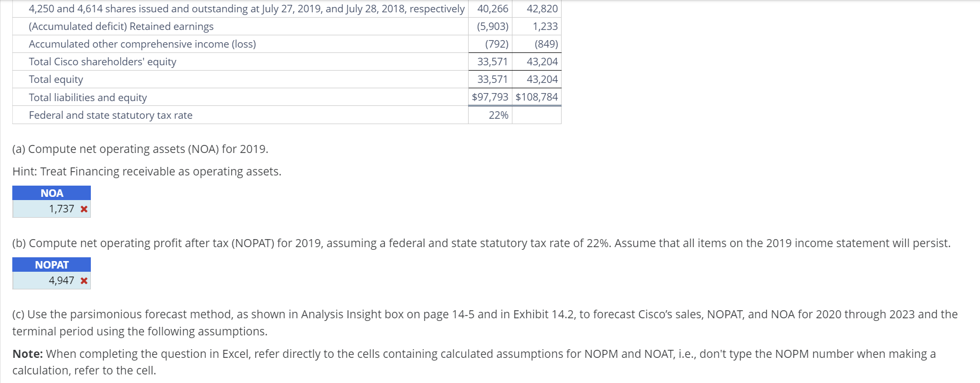980x383 pixels.
Task: Click the (849) comprehensive loss value
Action: tap(546, 44)
